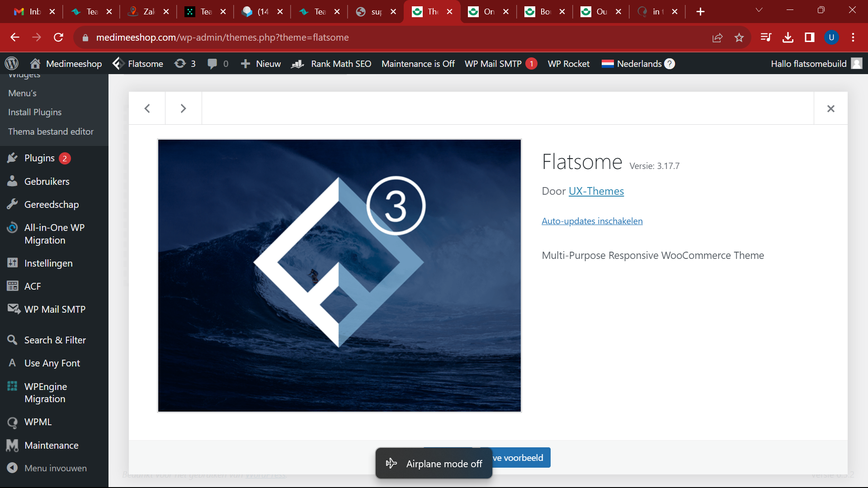
Task: Open the comments bubble icon
Action: [x=217, y=64]
